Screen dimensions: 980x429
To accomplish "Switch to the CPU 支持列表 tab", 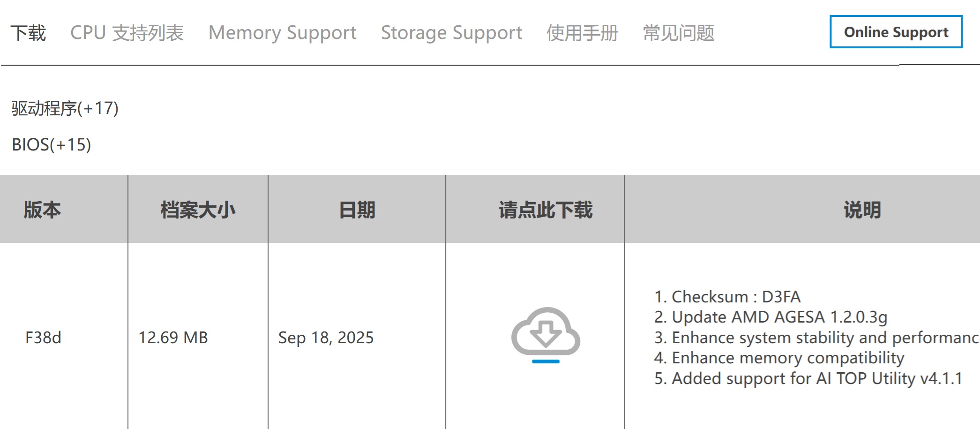I will (x=127, y=32).
